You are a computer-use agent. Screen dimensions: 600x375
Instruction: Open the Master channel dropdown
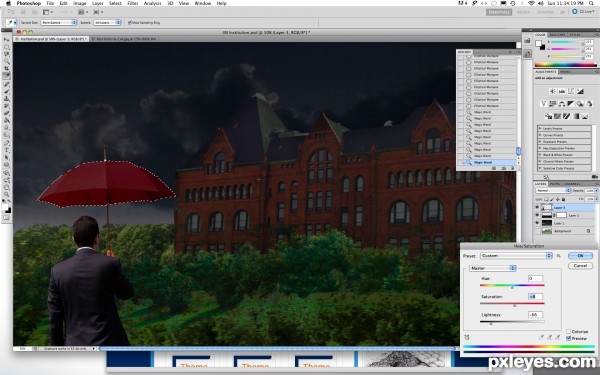click(492, 268)
